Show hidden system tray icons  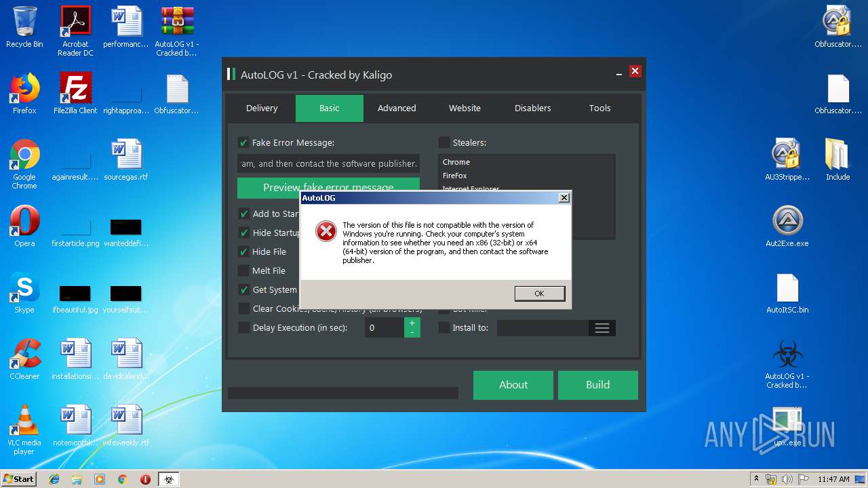tap(756, 479)
